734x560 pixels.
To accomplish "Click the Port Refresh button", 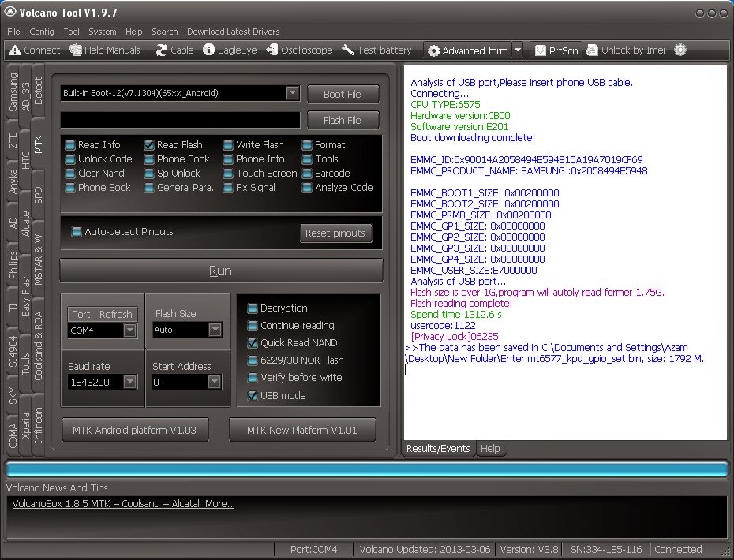I will pos(102,315).
